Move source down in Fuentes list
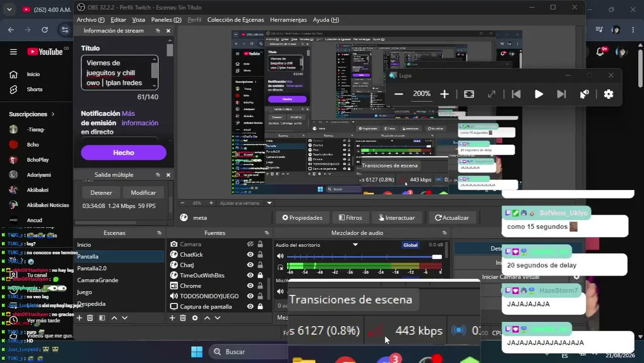This screenshot has height=363, width=644. (218, 318)
